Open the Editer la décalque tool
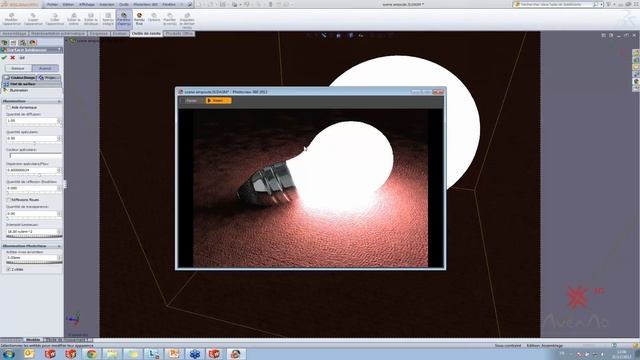Viewport: 640px width, 360px height. [x=91, y=19]
